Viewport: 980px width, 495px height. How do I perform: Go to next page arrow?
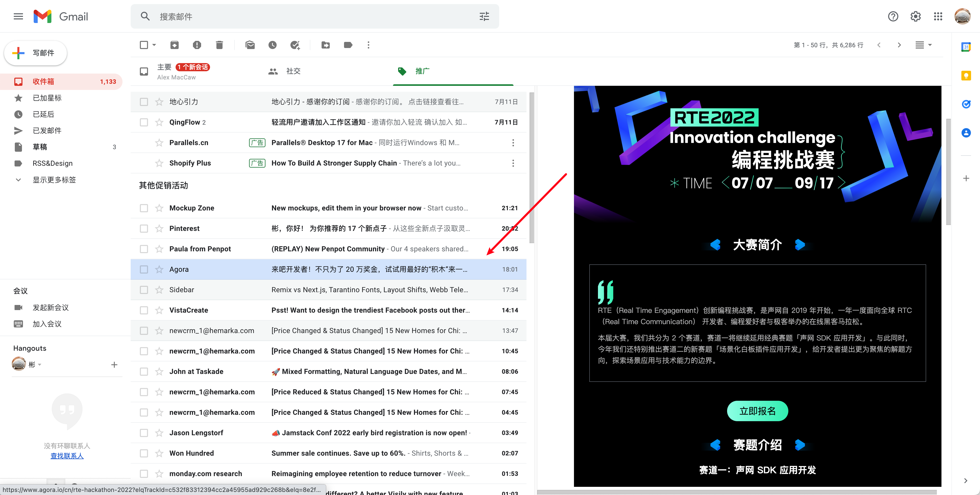click(x=899, y=45)
